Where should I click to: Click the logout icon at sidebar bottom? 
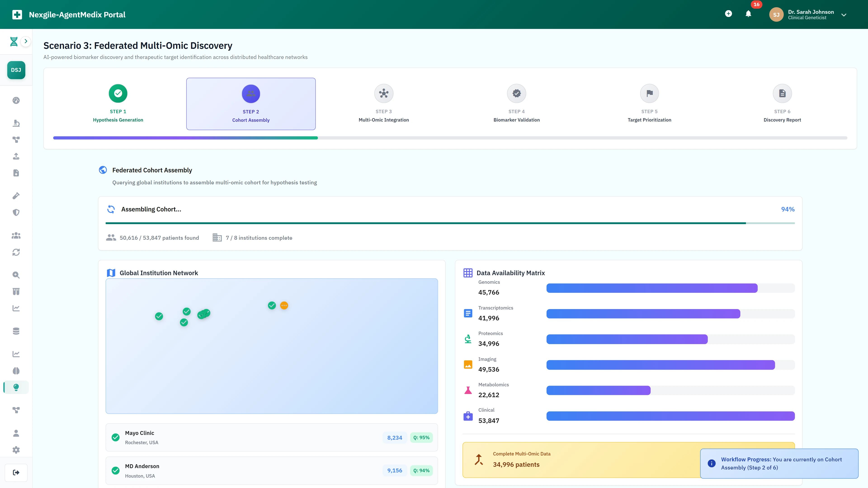(x=16, y=472)
